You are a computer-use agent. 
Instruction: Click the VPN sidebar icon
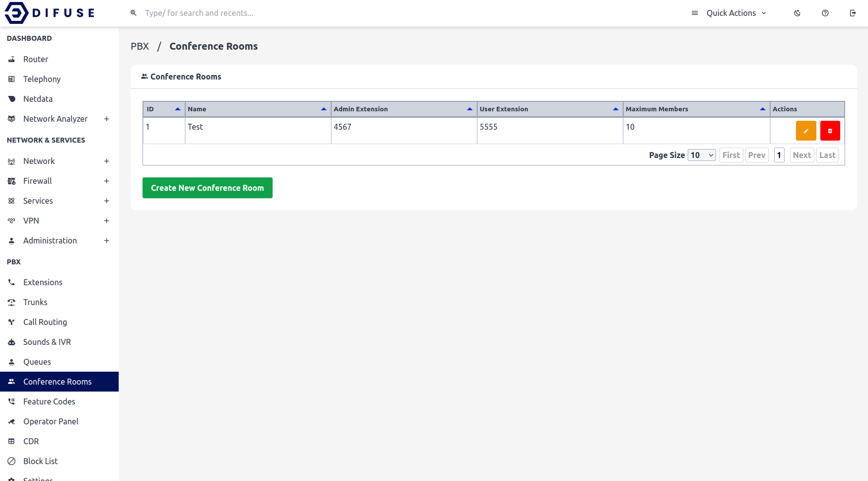(11, 221)
